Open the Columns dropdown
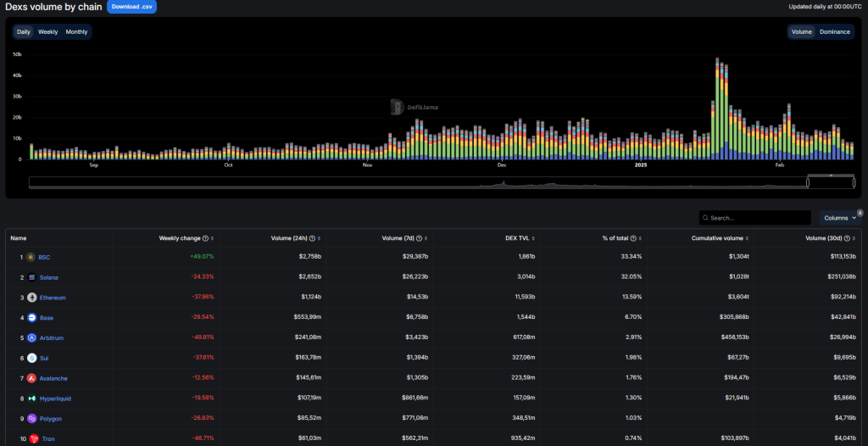The height and width of the screenshot is (446, 868). pos(840,218)
